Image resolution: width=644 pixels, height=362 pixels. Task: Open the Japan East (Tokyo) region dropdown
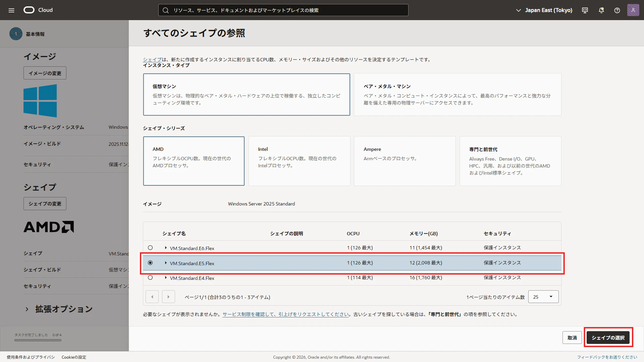click(544, 10)
